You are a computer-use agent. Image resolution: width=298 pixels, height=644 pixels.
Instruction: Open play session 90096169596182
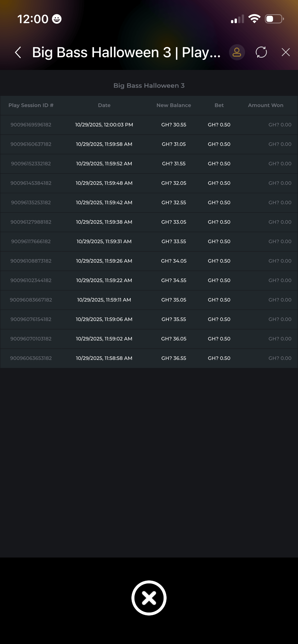tap(31, 125)
